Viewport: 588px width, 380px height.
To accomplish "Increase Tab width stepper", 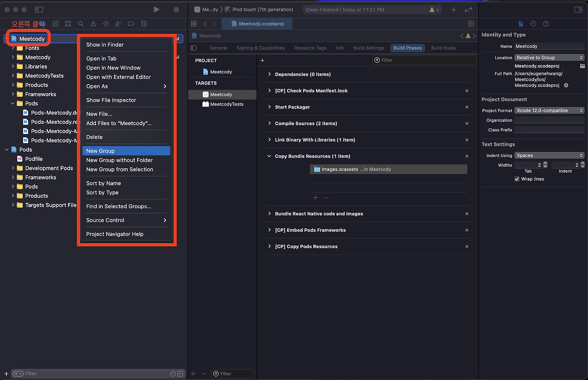I will point(545,163).
